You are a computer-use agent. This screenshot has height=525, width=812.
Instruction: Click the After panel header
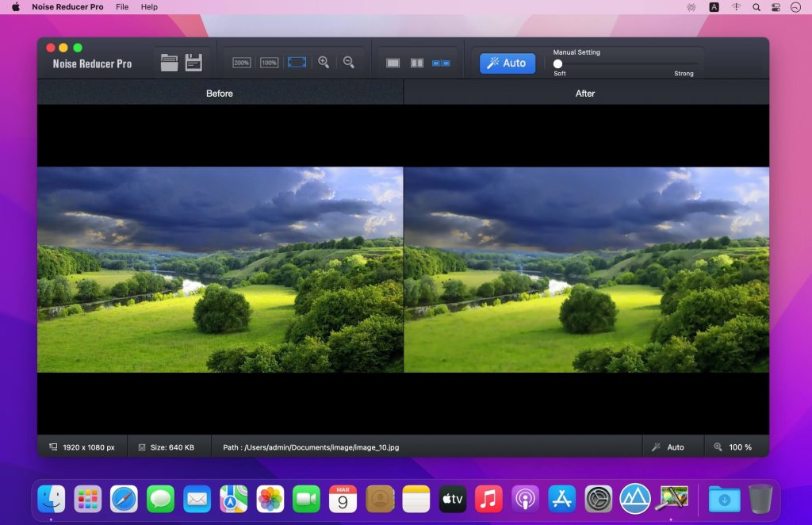pos(585,93)
